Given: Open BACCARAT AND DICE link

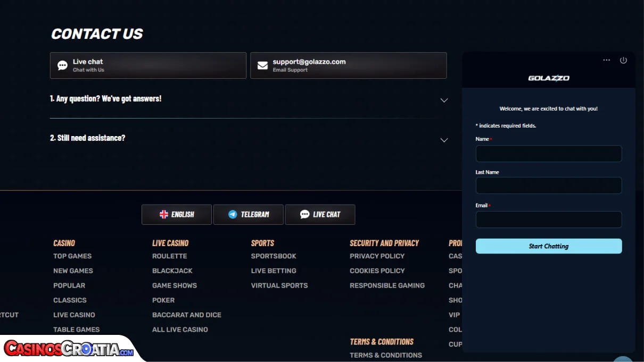Looking at the screenshot, I should (x=187, y=315).
